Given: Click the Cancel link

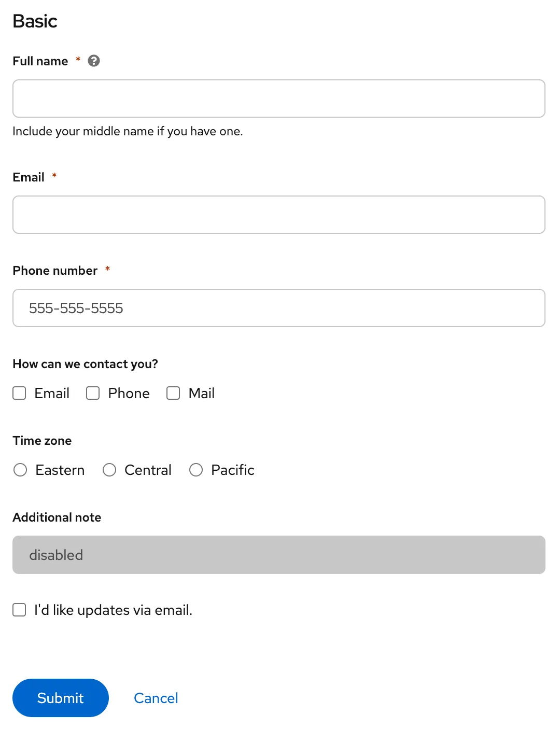Looking at the screenshot, I should tap(156, 698).
